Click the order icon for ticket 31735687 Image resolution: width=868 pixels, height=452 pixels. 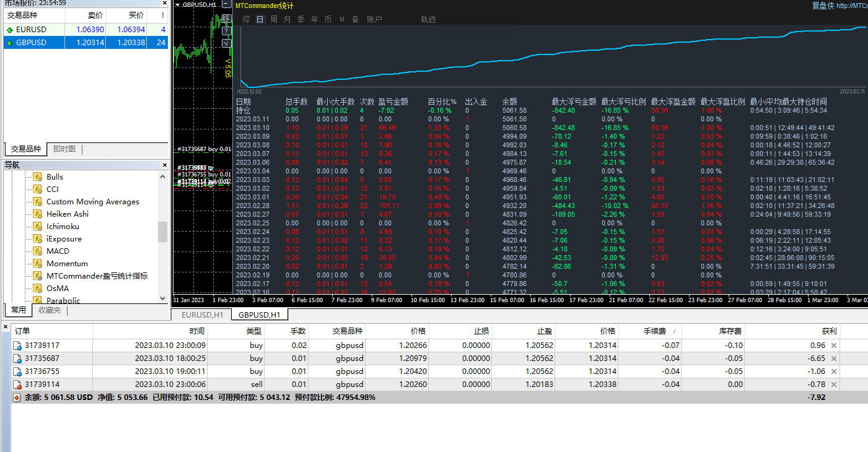[x=17, y=359]
